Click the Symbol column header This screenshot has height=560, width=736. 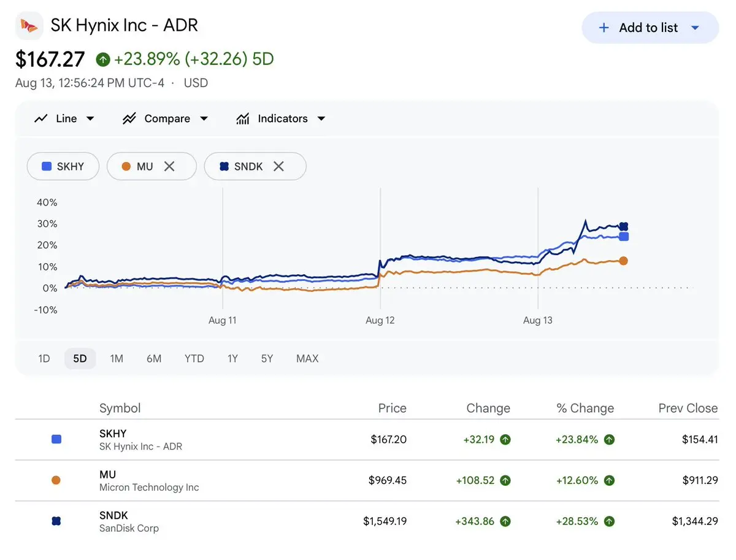tap(120, 408)
